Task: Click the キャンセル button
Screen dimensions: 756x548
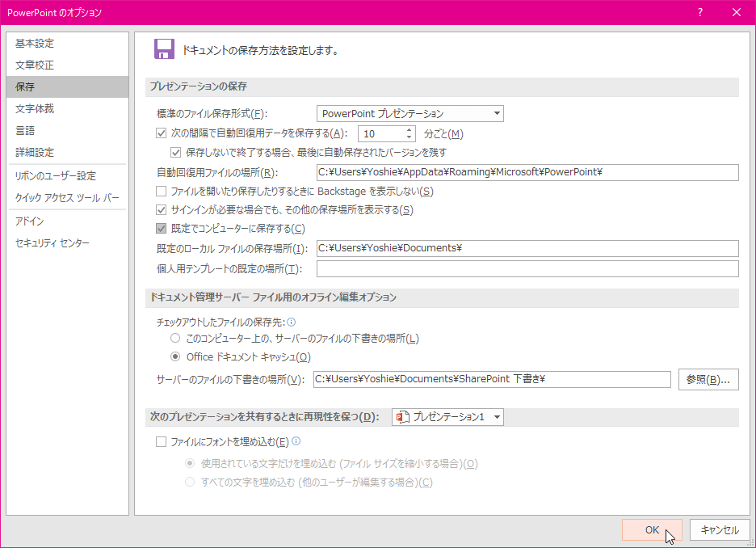Action: point(720,529)
